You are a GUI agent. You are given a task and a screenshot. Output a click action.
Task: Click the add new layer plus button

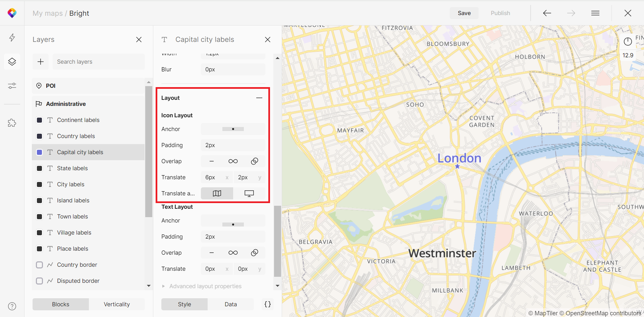tap(41, 62)
